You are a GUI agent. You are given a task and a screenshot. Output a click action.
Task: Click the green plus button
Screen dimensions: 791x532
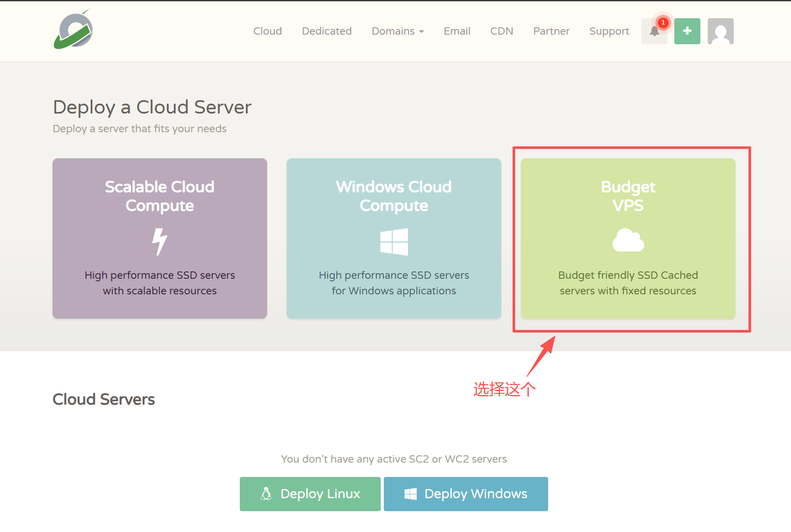(687, 31)
